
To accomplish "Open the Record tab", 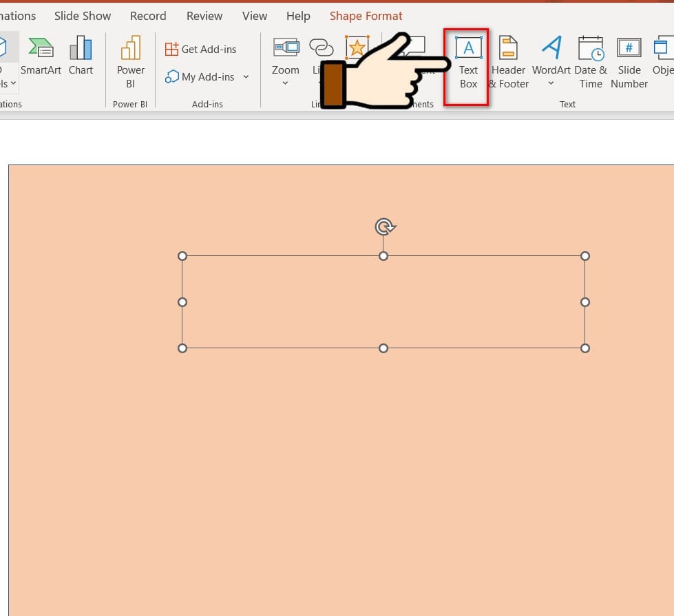I will click(148, 16).
